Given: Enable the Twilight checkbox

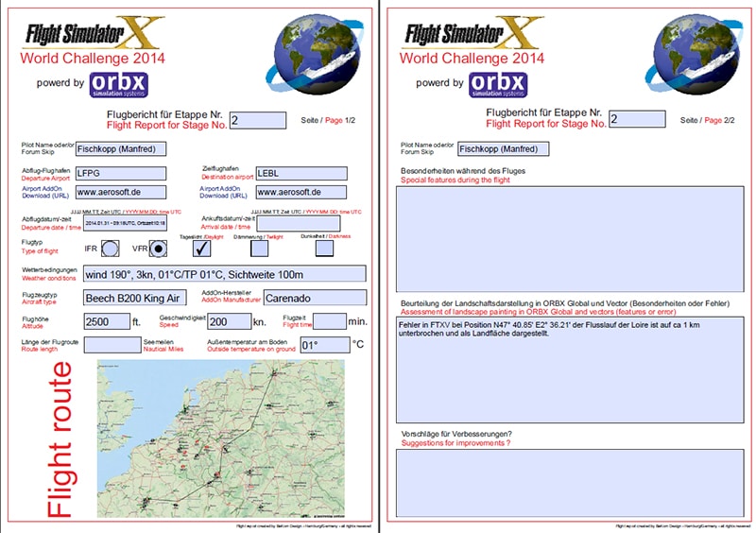Looking at the screenshot, I should click(x=259, y=248).
